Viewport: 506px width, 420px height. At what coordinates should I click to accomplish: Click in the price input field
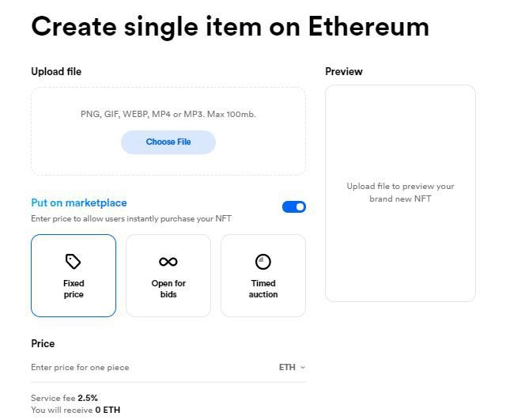point(153,367)
